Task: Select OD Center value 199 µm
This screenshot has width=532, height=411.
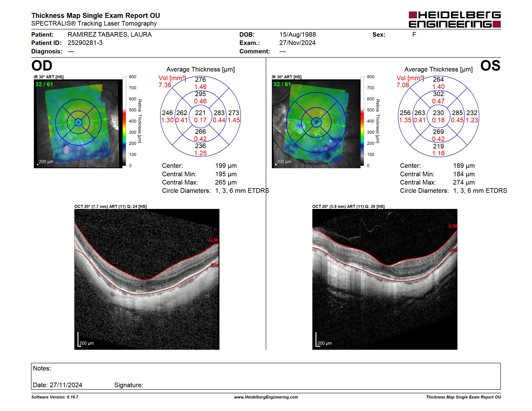Action: pyautogui.click(x=226, y=166)
